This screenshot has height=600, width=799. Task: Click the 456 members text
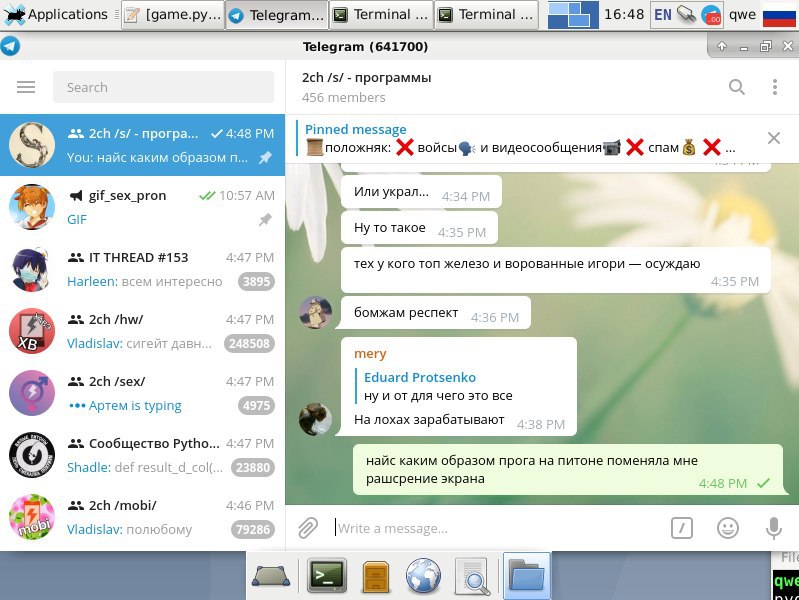click(343, 97)
